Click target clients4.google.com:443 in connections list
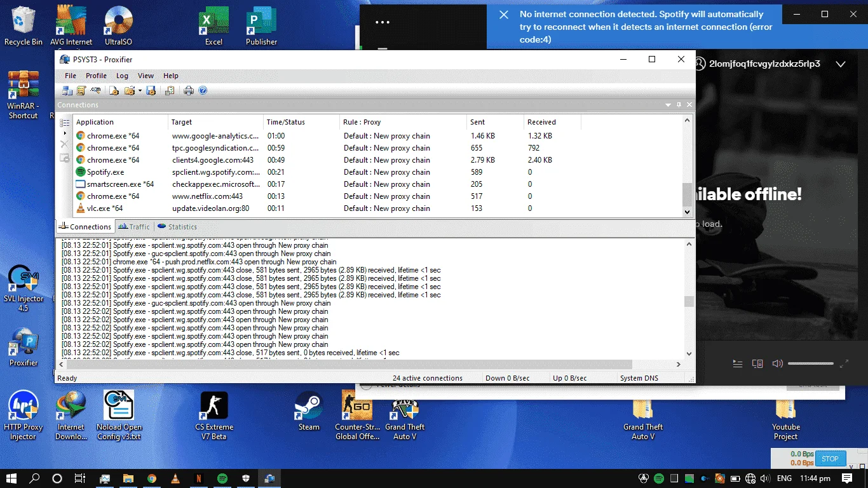The width and height of the screenshot is (868, 488). pos(212,160)
